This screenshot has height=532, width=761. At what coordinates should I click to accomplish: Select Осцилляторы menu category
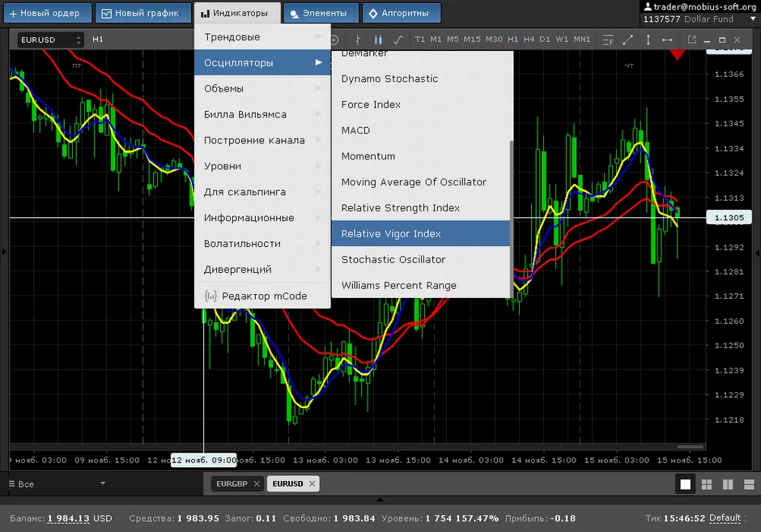[262, 62]
